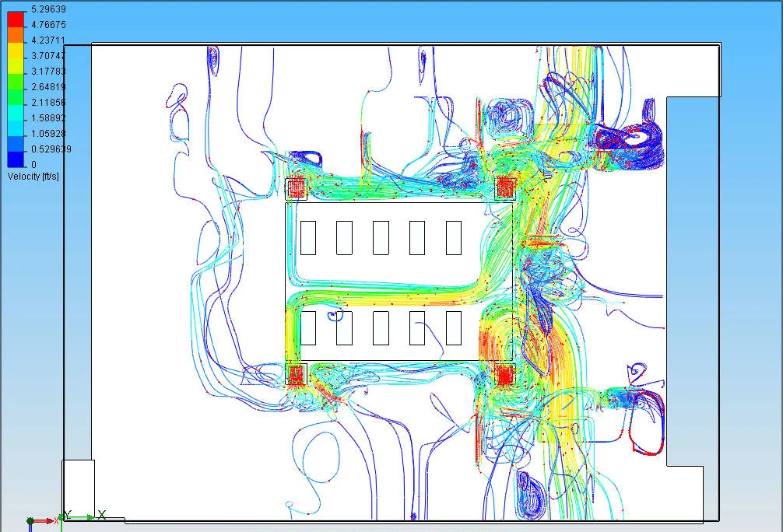This screenshot has width=783, height=532.
Task: Click the 3.70747 legend tick label
Action: tap(48, 55)
